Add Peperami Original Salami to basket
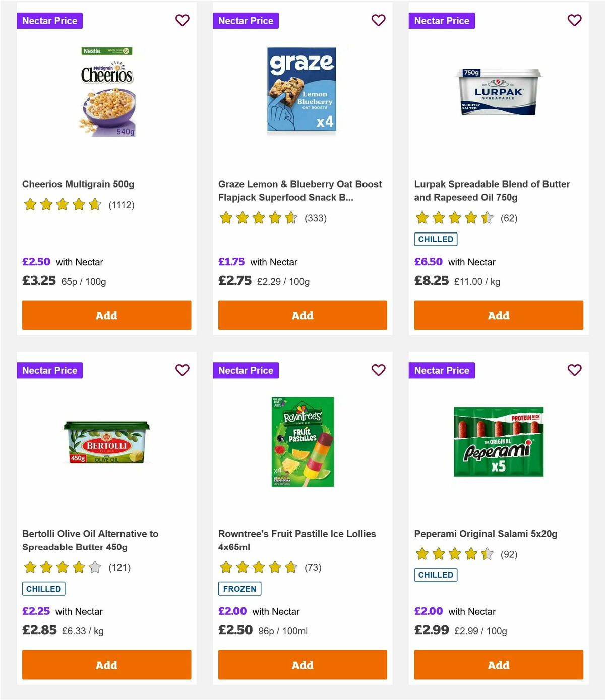Screen dimensions: 605x700 tap(498, 665)
